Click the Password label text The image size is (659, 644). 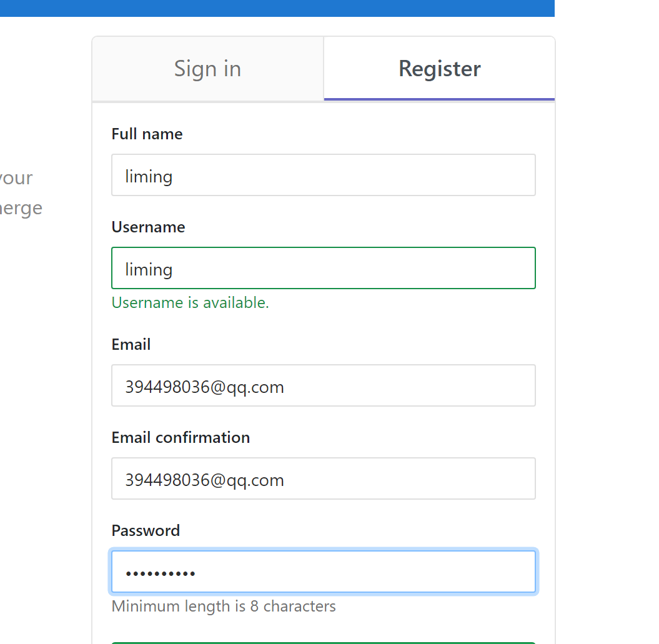[146, 530]
